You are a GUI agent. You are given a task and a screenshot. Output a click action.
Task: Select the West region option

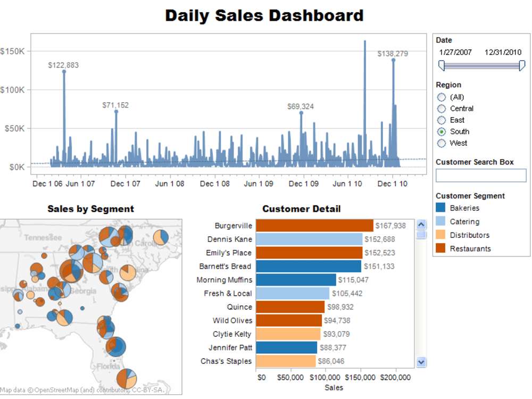click(441, 143)
